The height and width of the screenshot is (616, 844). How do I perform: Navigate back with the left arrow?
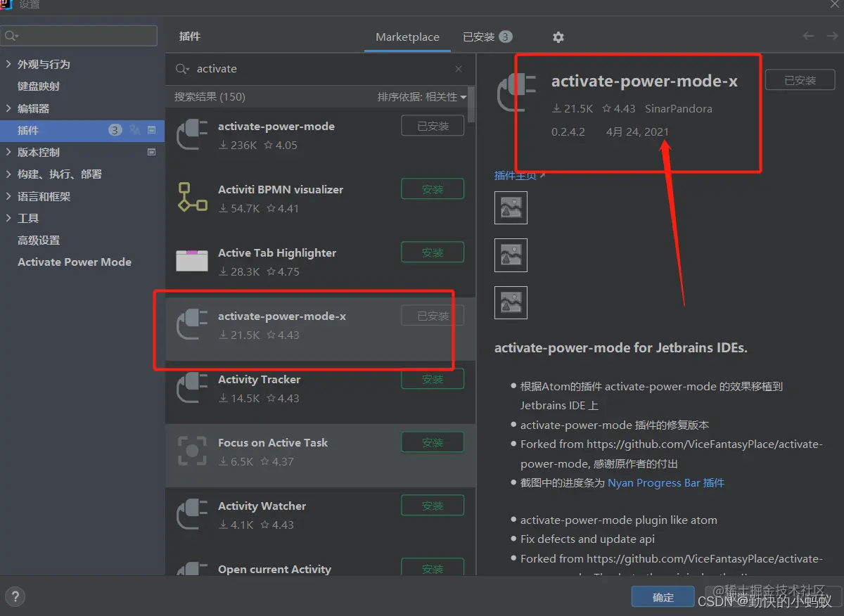(x=809, y=36)
